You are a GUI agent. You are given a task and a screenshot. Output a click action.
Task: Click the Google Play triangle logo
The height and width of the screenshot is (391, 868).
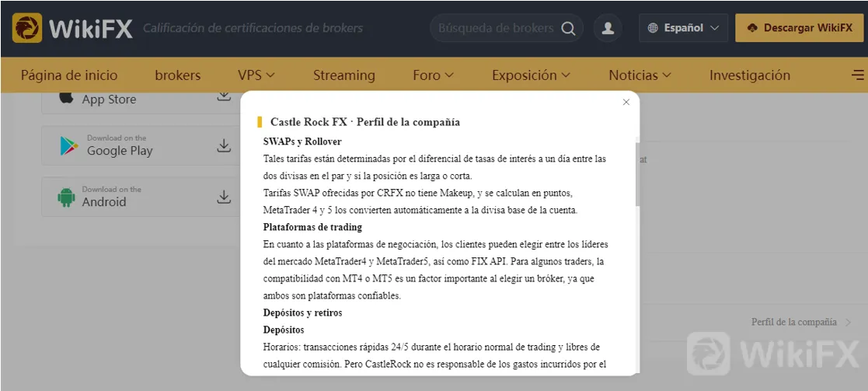tap(68, 145)
